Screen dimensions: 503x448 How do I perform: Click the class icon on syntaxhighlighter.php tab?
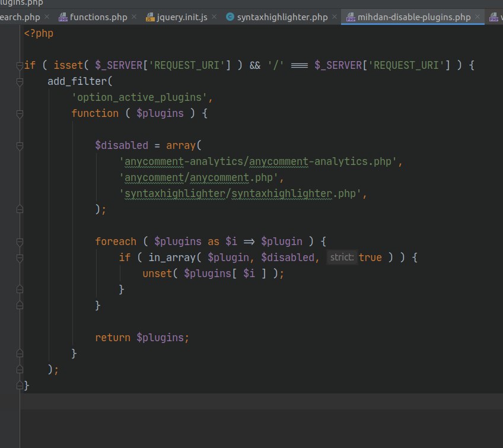pos(230,17)
